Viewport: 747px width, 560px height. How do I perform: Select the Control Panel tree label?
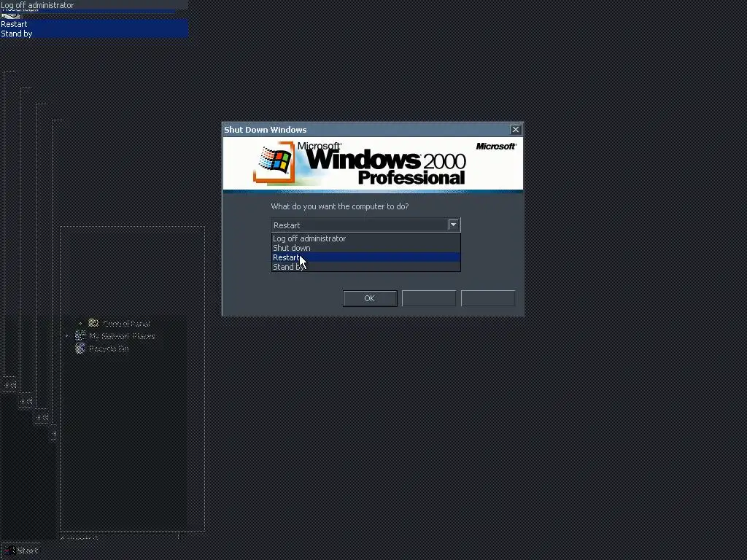click(x=126, y=324)
